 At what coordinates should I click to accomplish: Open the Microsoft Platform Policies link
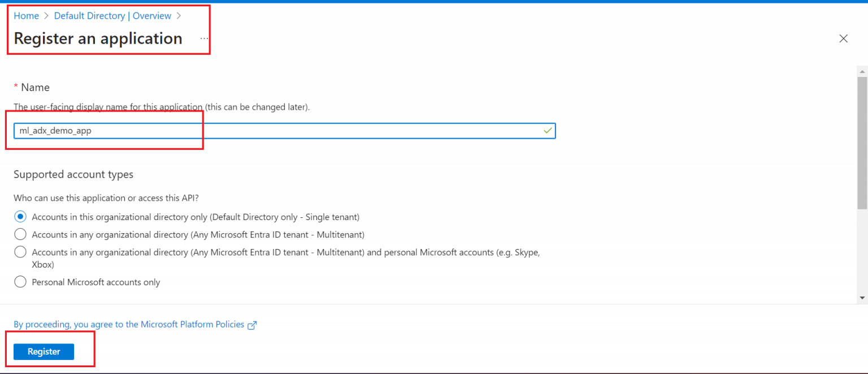tap(129, 325)
